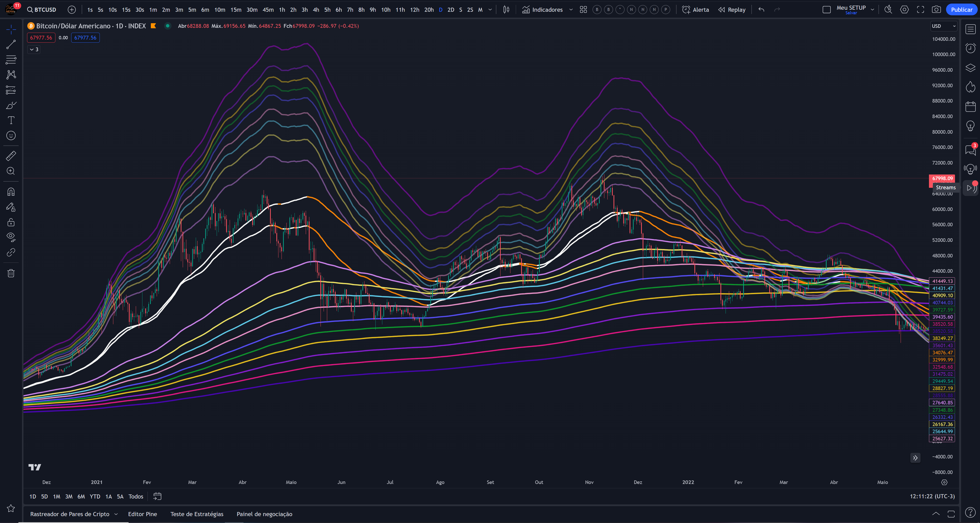Select the 4h timeframe interval
This screenshot has height=523, width=980.
click(316, 9)
